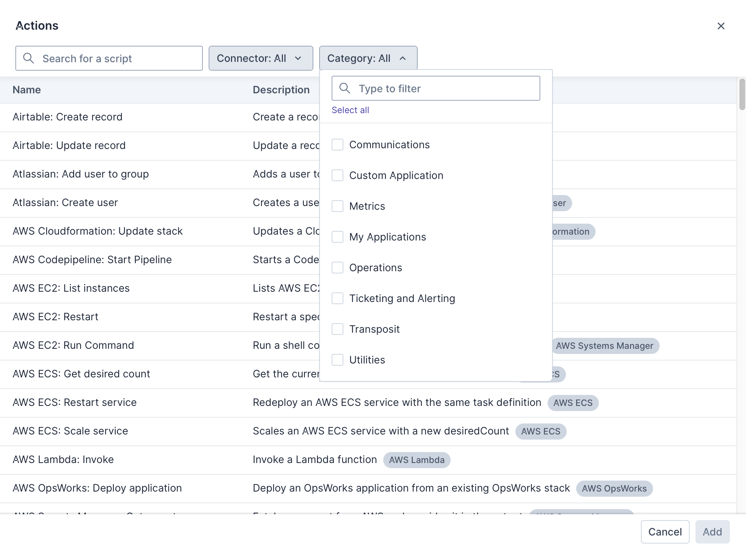Open the Connector: All dropdown
Image resolution: width=746 pixels, height=560 pixels.
pyautogui.click(x=260, y=58)
